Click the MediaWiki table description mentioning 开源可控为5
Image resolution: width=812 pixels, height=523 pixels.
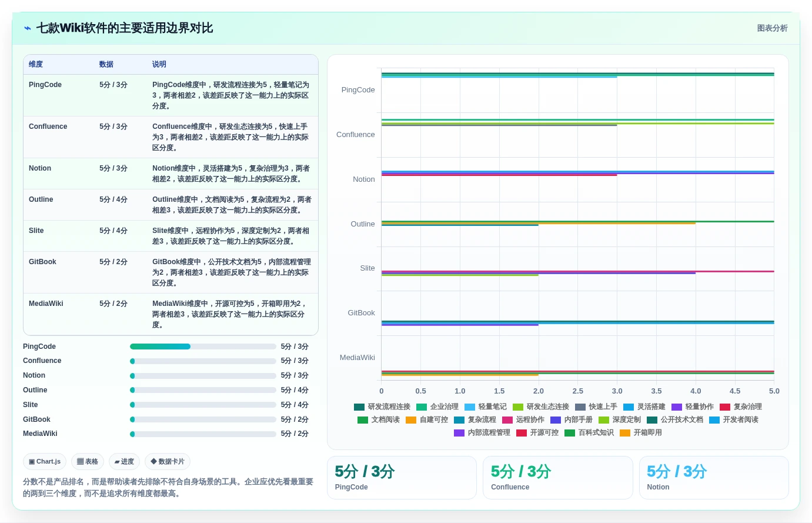[232, 314]
